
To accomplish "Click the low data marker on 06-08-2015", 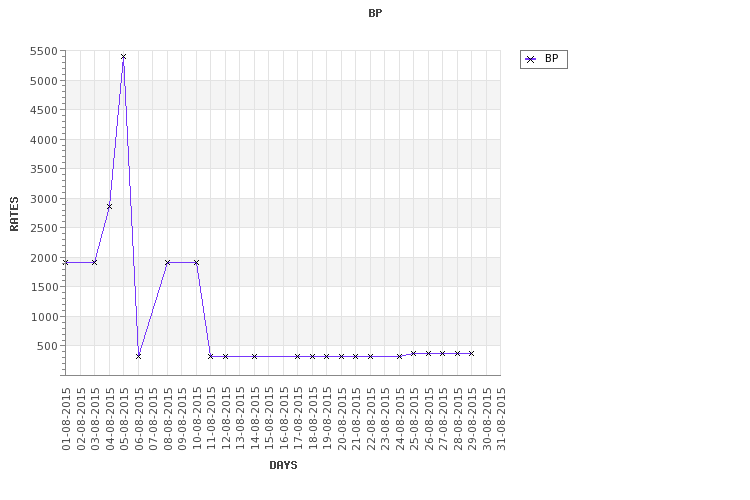I will click(138, 356).
